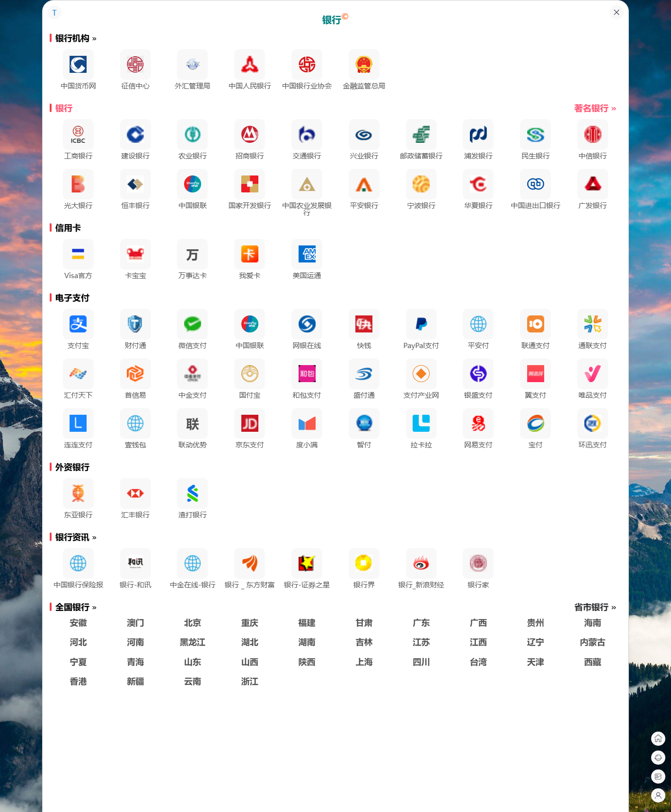Click the 中国人民银行 icon
Screen dimensions: 671x812
[x=250, y=65]
